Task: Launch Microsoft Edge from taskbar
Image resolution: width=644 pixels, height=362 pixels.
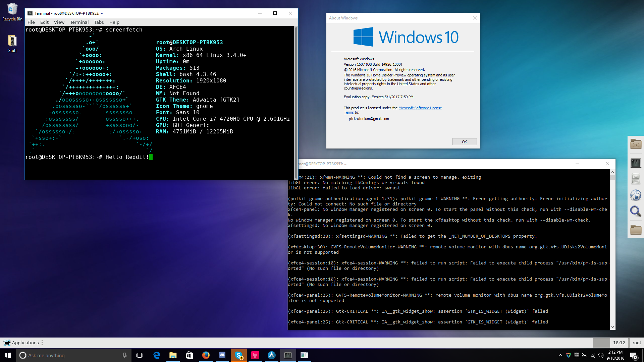Action: coord(157,355)
